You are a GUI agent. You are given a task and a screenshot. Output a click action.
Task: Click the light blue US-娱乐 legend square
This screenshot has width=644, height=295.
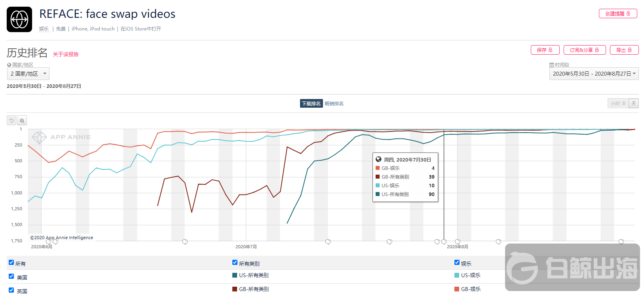(x=457, y=275)
